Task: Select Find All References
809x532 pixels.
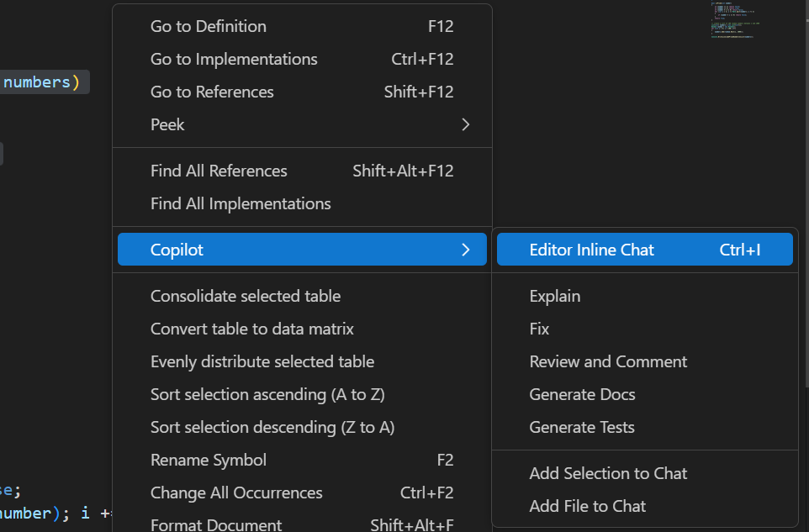Action: [219, 171]
